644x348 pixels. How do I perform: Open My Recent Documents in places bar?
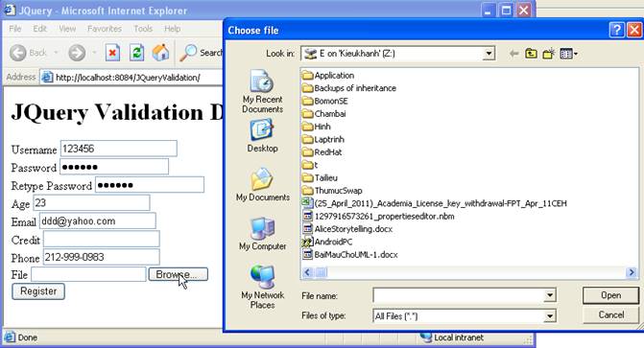tap(262, 91)
